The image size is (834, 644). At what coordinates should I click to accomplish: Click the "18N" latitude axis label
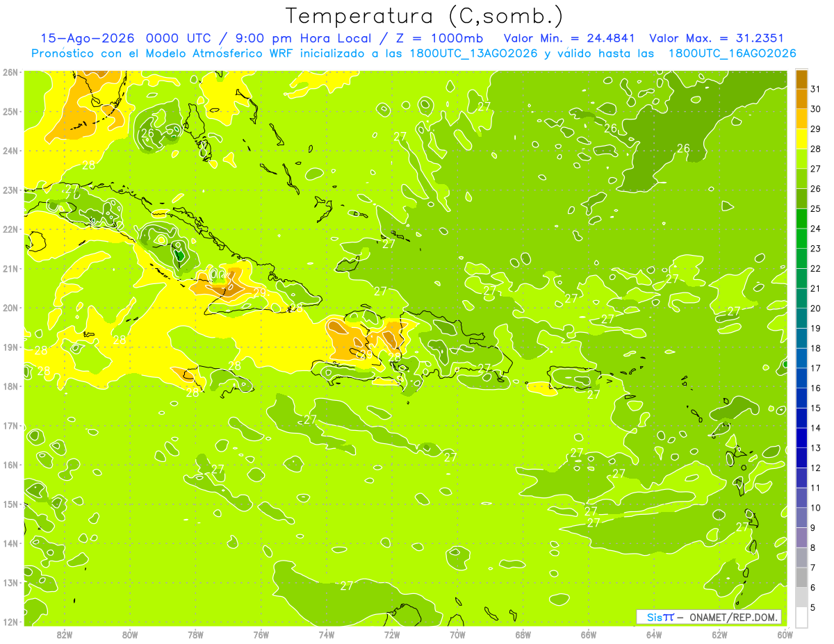pyautogui.click(x=10, y=386)
